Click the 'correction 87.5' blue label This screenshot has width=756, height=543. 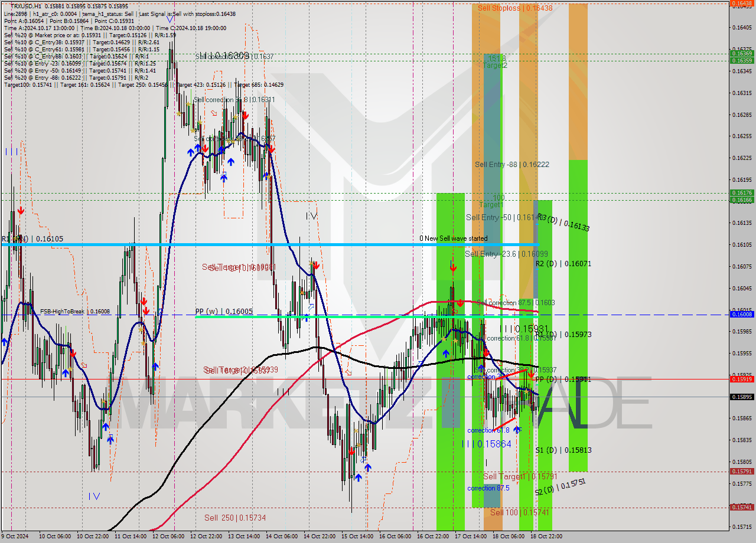pyautogui.click(x=488, y=488)
